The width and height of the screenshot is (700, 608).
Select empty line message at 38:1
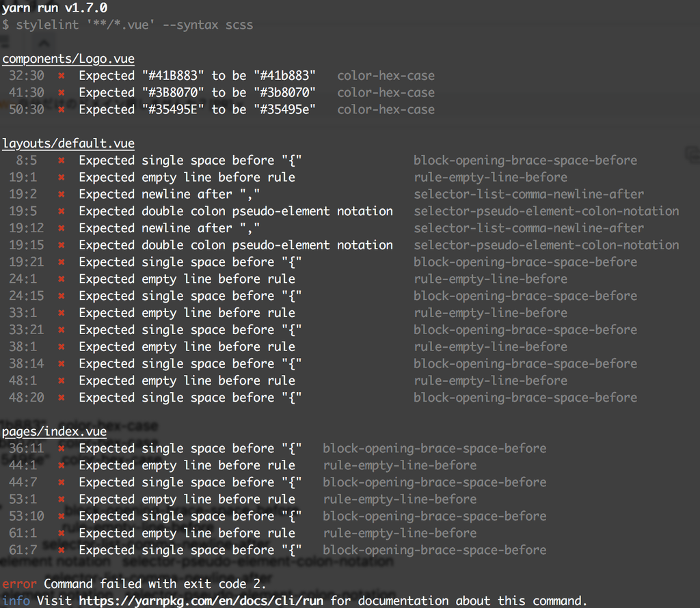point(187,347)
